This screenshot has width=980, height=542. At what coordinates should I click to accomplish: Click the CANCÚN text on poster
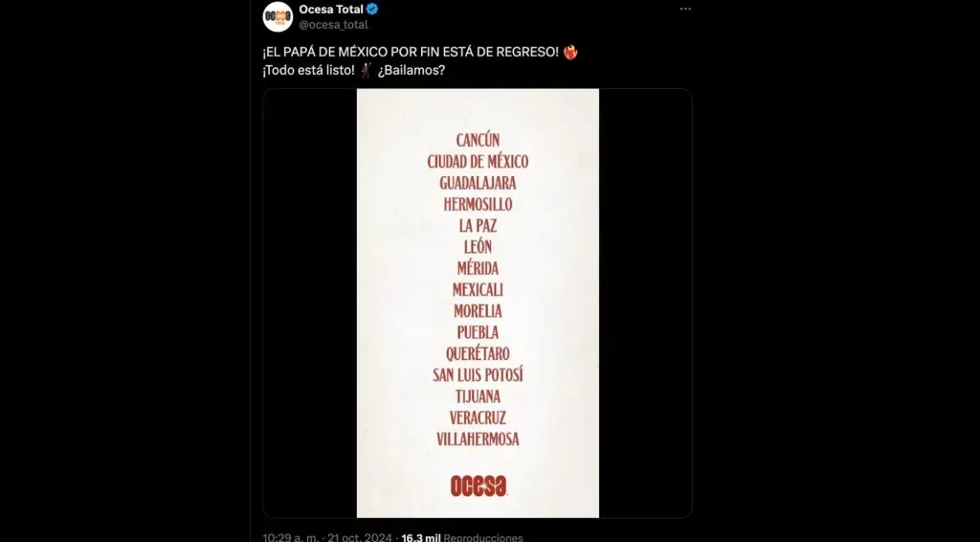[478, 140]
